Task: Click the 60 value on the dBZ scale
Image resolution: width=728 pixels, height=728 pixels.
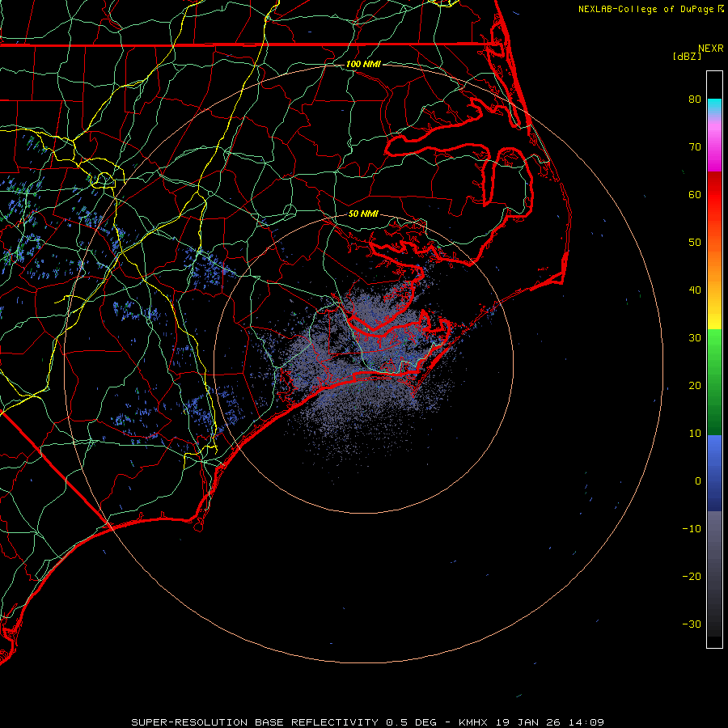Action: coord(695,194)
